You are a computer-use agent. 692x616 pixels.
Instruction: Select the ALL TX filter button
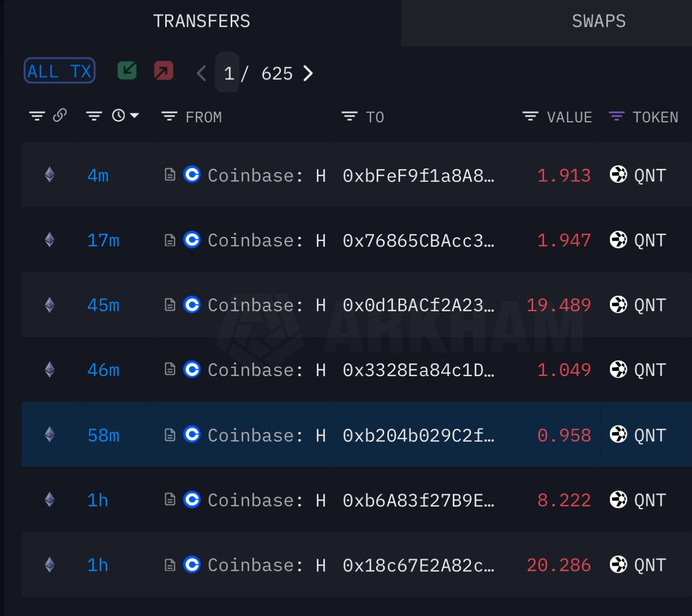pos(59,72)
